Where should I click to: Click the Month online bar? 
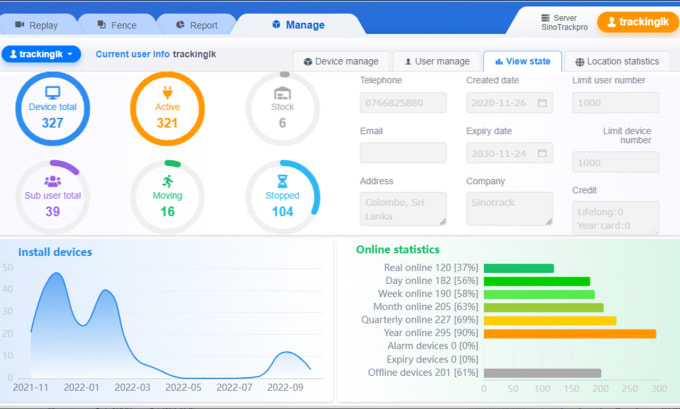[544, 308]
